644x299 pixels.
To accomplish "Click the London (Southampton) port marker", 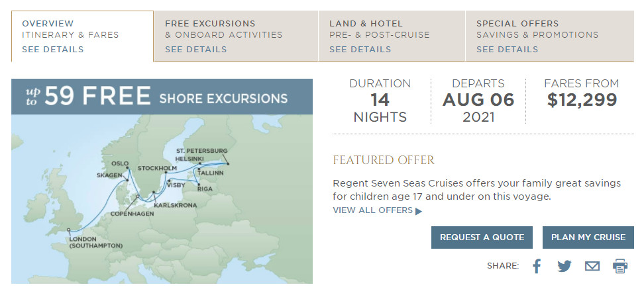I will [69, 230].
